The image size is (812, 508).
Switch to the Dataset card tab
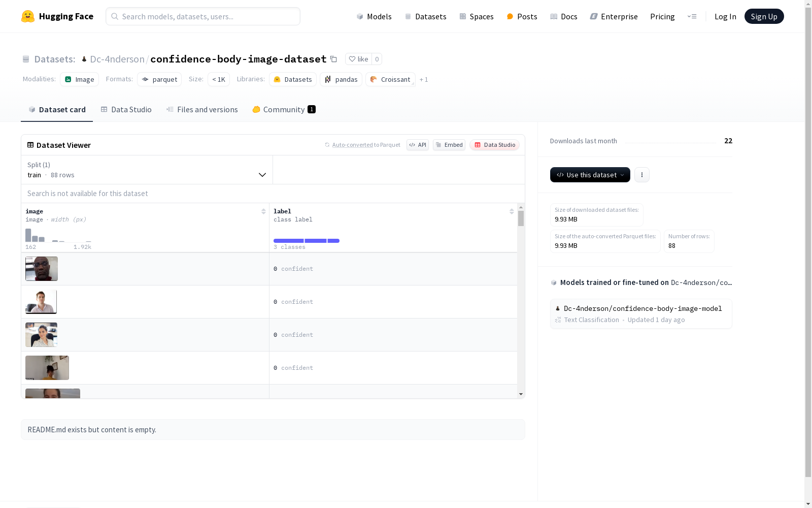pyautogui.click(x=57, y=109)
